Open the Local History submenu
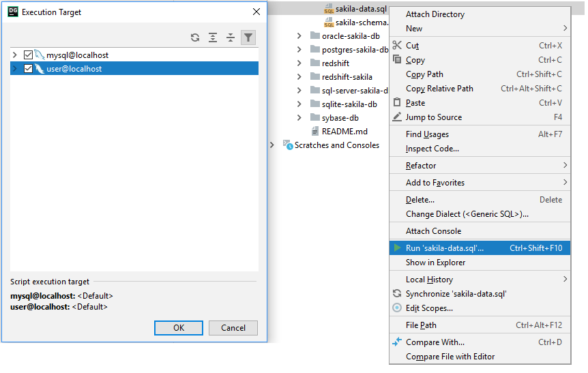This screenshot has height=373, width=588. 480,280
